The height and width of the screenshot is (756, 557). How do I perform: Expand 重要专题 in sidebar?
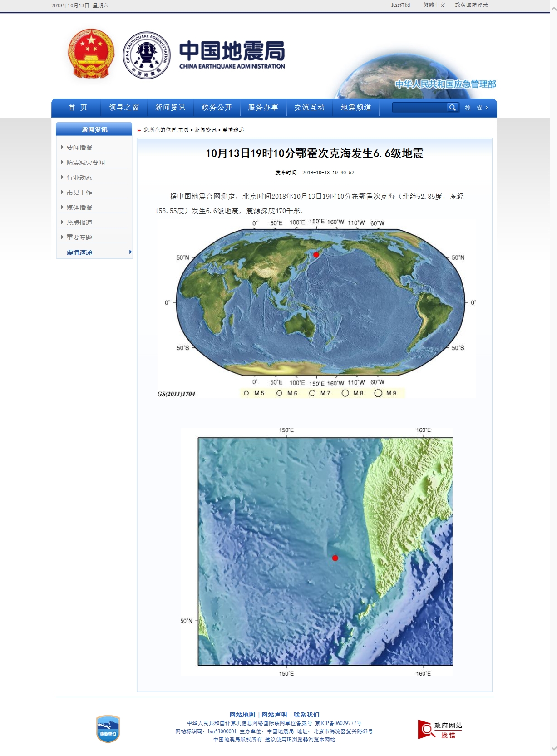(x=79, y=237)
